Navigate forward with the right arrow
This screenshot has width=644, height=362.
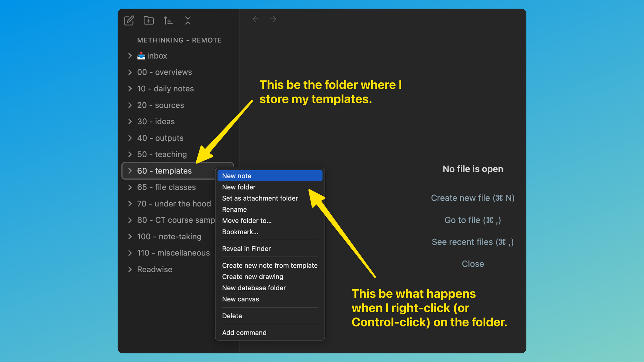click(x=273, y=19)
